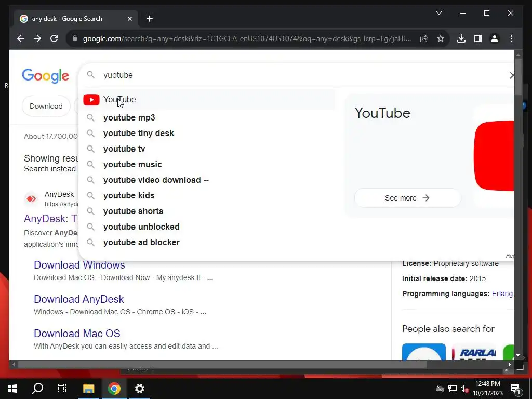Bookmark this page with the star
Viewport: 532px width, 399px height.
pos(441,38)
